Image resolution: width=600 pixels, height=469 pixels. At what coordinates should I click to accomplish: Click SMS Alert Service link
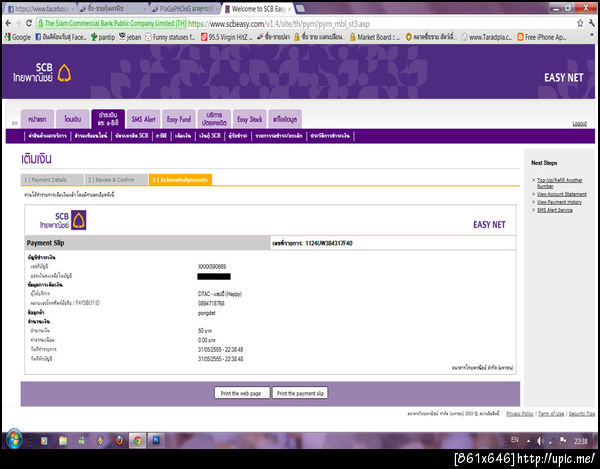(x=555, y=210)
